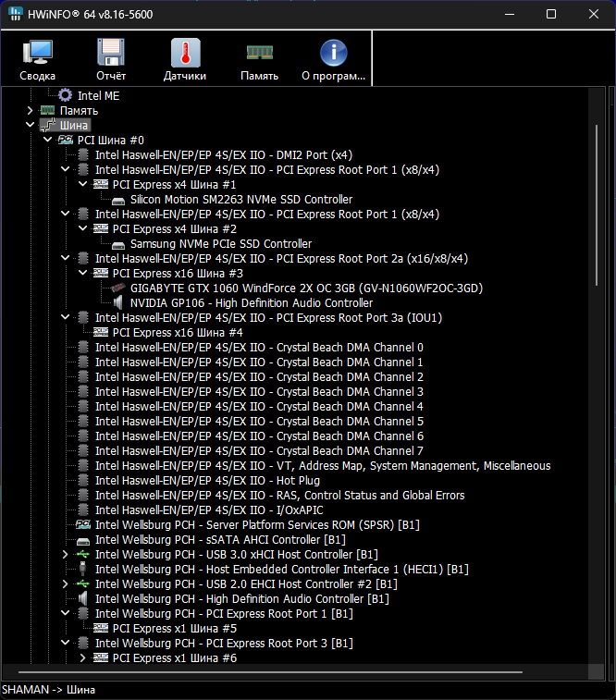Click chip icon for Crystal Beach DMA Channel 0

tap(83, 348)
